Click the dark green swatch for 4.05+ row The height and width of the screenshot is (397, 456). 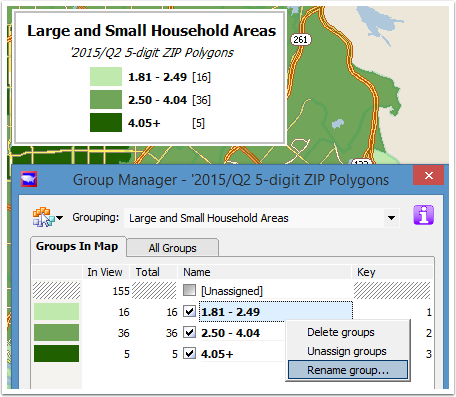pos(56,353)
